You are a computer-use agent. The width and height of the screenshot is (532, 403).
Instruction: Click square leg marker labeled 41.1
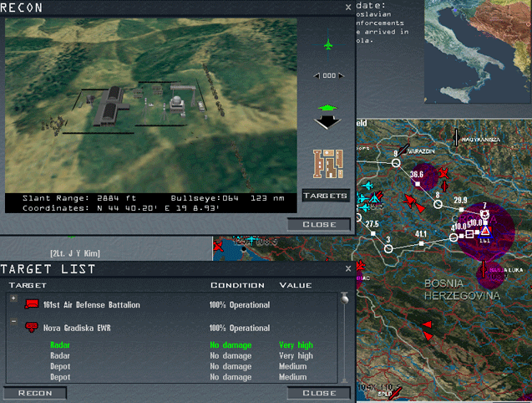coord(421,243)
